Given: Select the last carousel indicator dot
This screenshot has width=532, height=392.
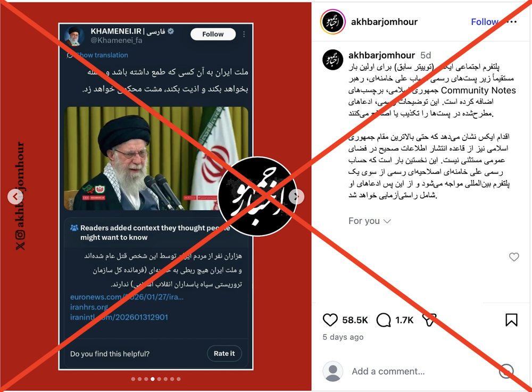Looking at the screenshot, I should click(179, 379).
